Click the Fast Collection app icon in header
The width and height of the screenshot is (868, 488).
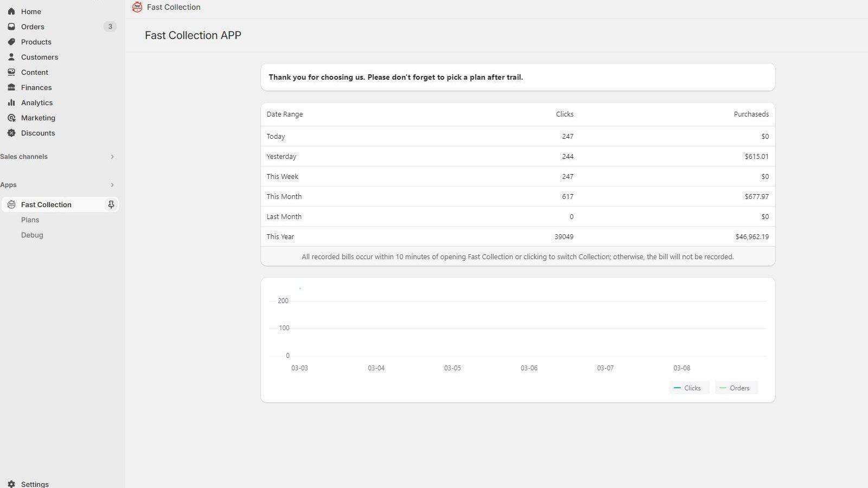pyautogui.click(x=137, y=7)
